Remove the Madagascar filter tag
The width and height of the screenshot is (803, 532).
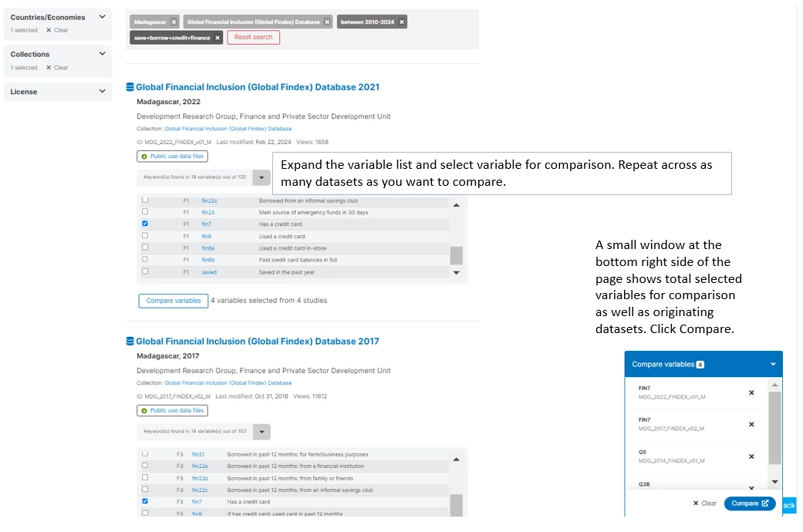(174, 22)
